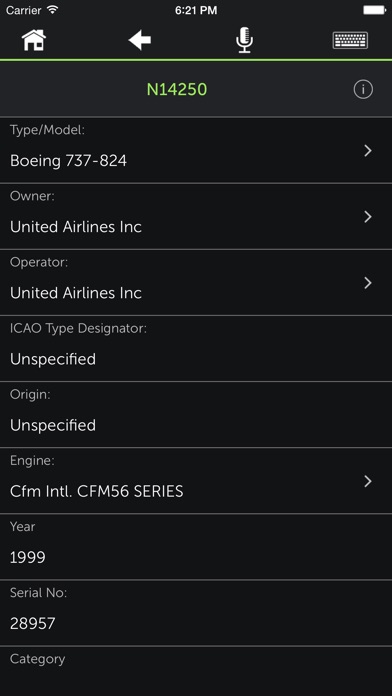
Task: Tap the back arrow icon
Action: [x=140, y=40]
